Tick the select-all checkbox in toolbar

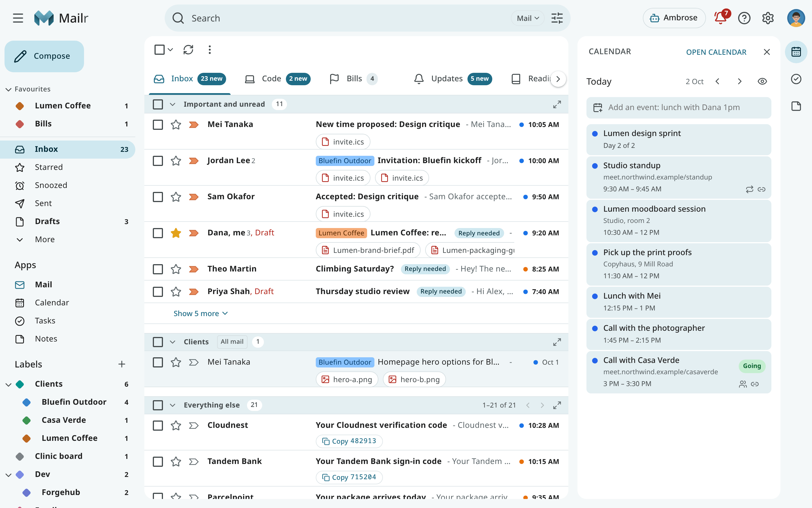pyautogui.click(x=159, y=50)
